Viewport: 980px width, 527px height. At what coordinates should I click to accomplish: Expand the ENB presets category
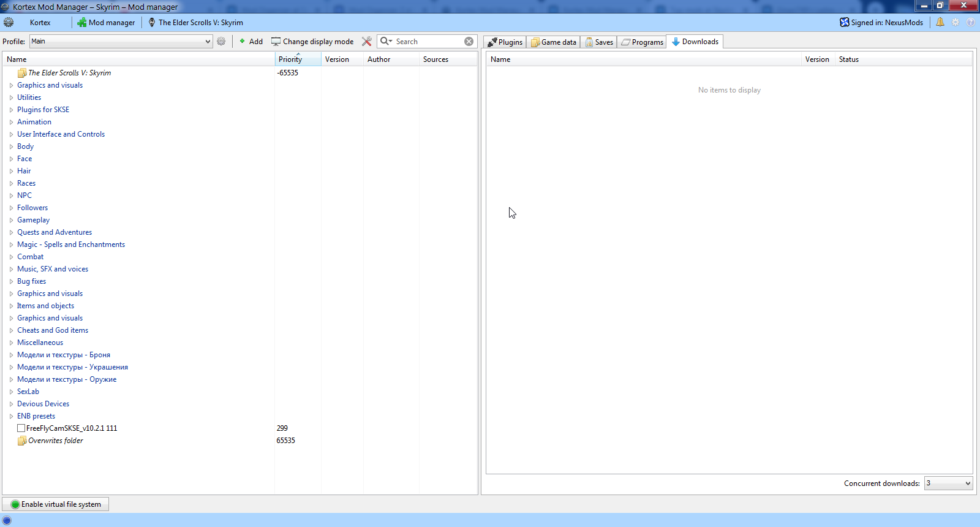click(11, 416)
